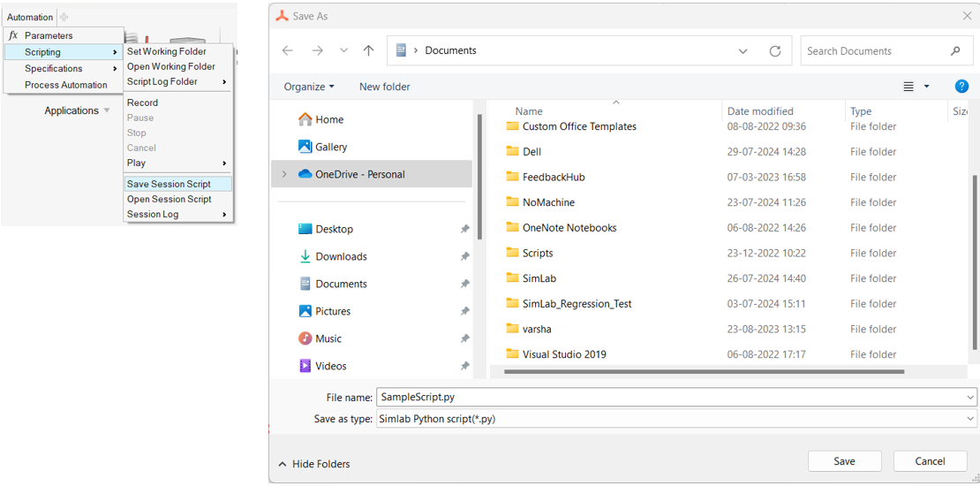Open the Gallery location in sidebar
This screenshot has width=980, height=486.
331,147
